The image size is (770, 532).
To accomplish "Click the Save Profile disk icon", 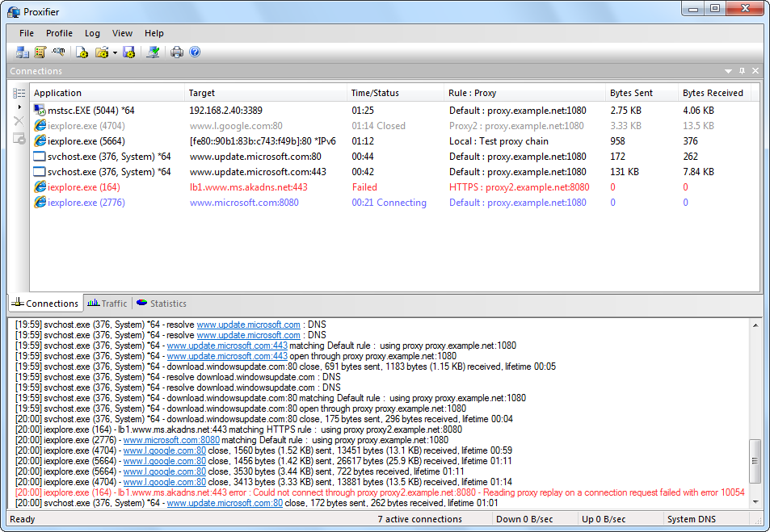I will pos(128,52).
